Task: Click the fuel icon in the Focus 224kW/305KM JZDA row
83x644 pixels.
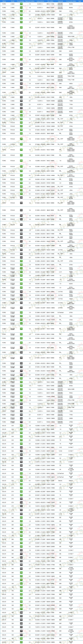Action: coord(21,190)
